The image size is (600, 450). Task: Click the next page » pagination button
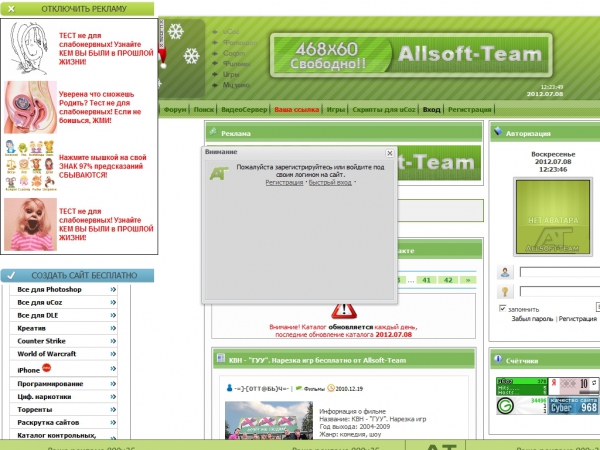pyautogui.click(x=468, y=280)
